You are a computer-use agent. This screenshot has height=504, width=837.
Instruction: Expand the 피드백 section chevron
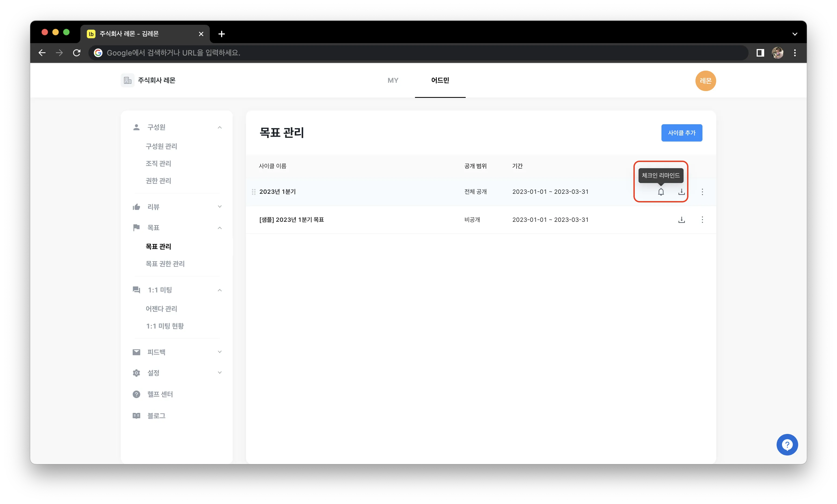click(219, 351)
